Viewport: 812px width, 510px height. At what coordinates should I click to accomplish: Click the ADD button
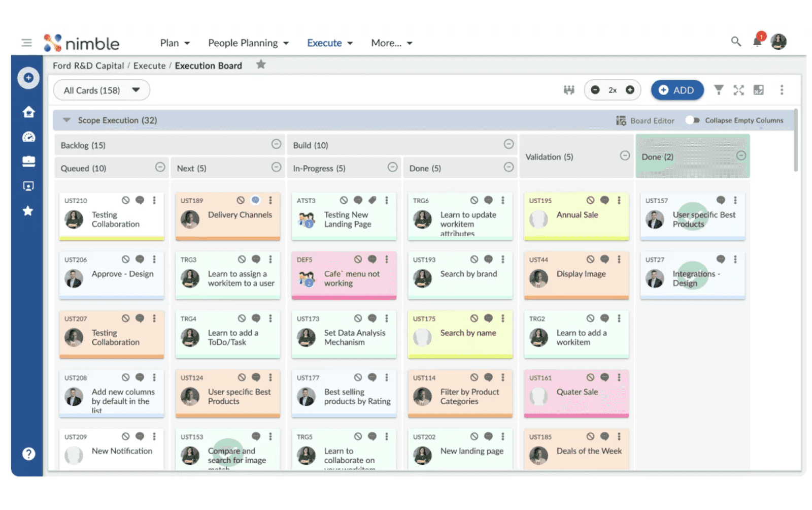tap(677, 90)
